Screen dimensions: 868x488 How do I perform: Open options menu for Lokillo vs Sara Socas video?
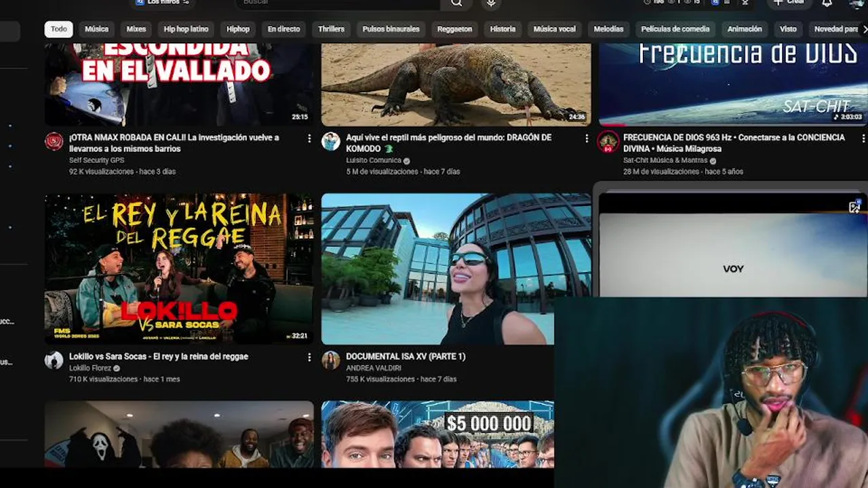click(309, 357)
